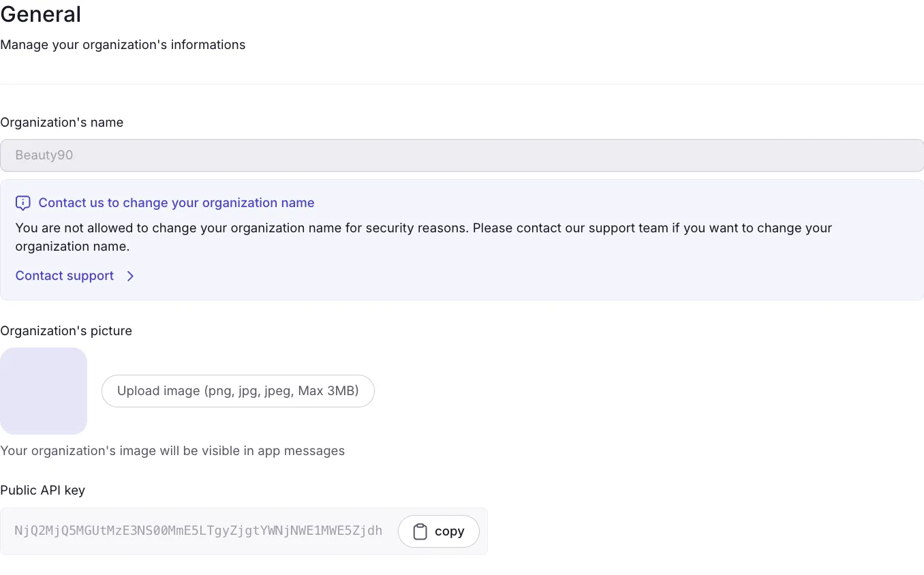Image resolution: width=924 pixels, height=575 pixels.
Task: Click 'Contact us to change your organization name' heading
Action: tap(176, 203)
